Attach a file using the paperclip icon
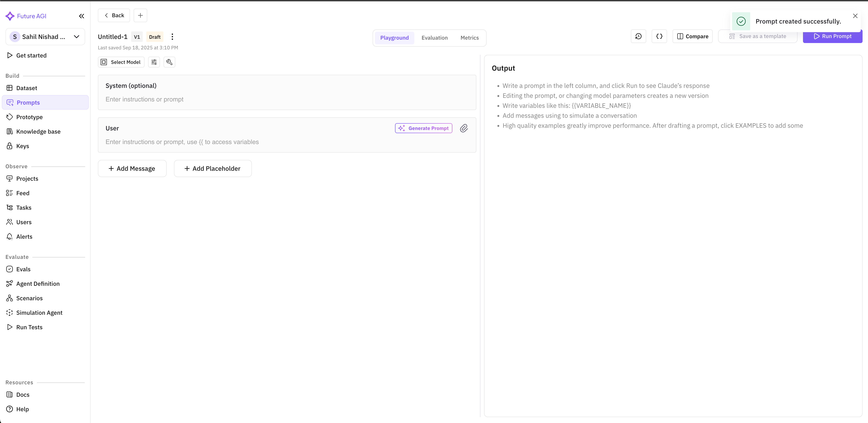Screen dimensions: 868x423 464,128
